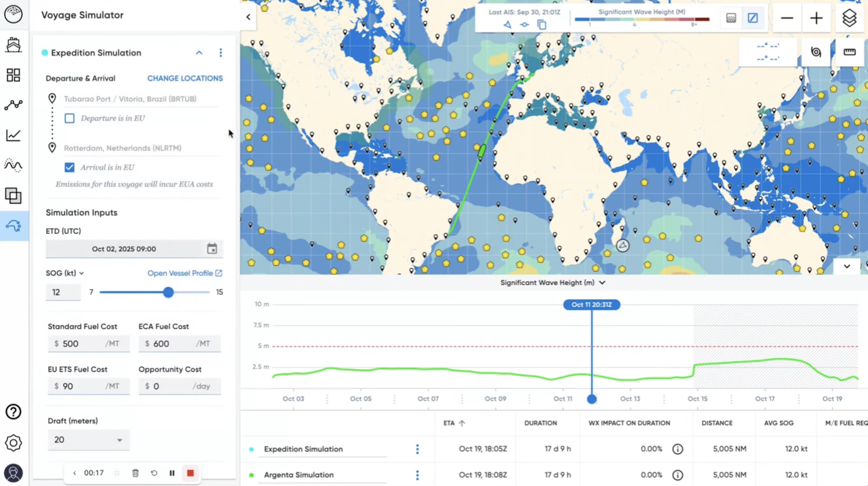Click the Standard Fuel Cost input field

(x=89, y=344)
